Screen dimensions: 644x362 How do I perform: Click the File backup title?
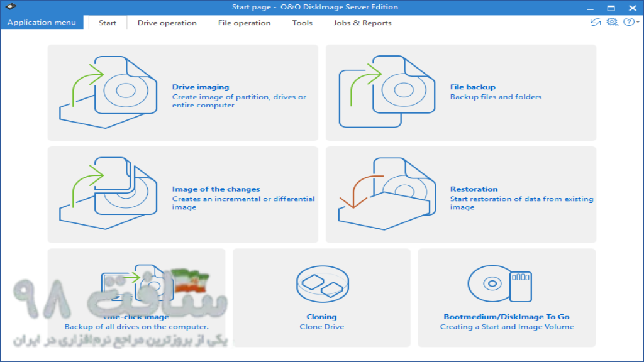(x=473, y=87)
